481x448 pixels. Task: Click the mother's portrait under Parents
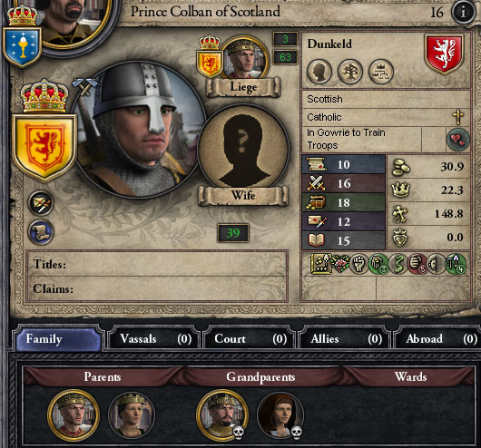tap(132, 414)
